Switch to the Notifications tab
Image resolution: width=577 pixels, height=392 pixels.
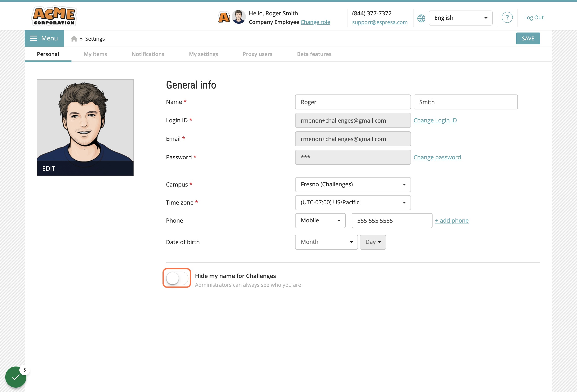[148, 54]
